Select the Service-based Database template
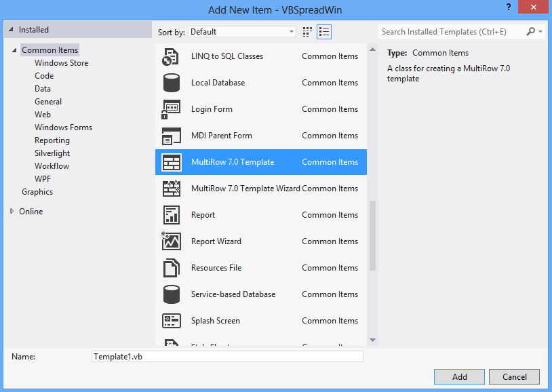552x392 pixels. [x=261, y=294]
